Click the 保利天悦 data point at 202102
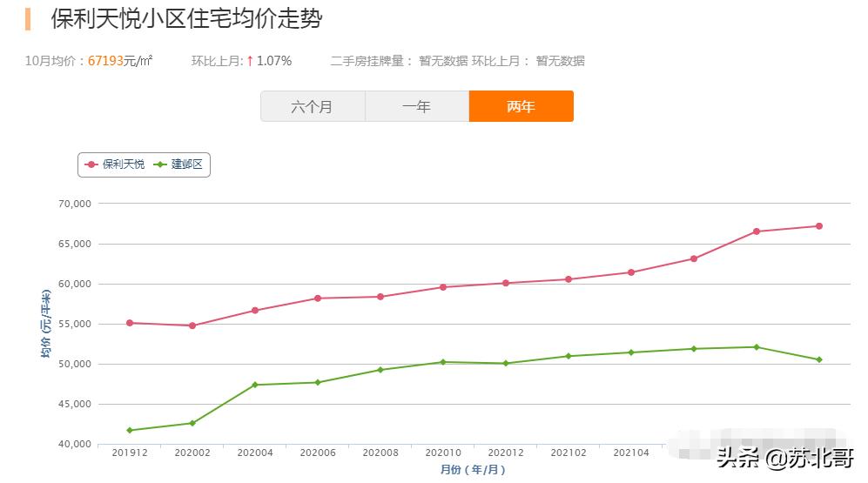Image resolution: width=868 pixels, height=483 pixels. click(569, 279)
